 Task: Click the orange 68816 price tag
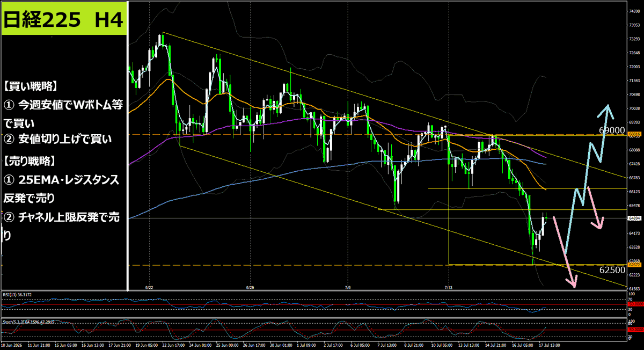tap(634, 134)
